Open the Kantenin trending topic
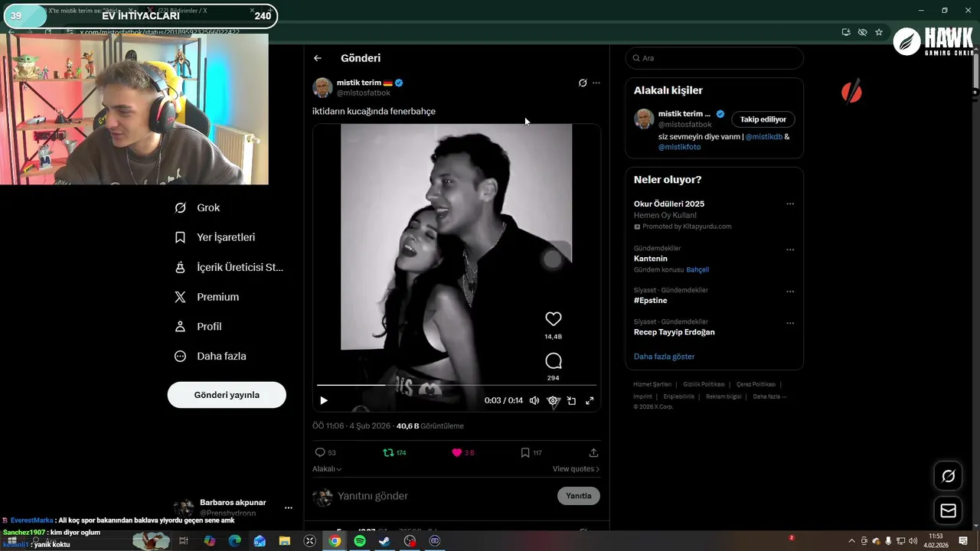This screenshot has height=551, width=980. pyautogui.click(x=651, y=259)
